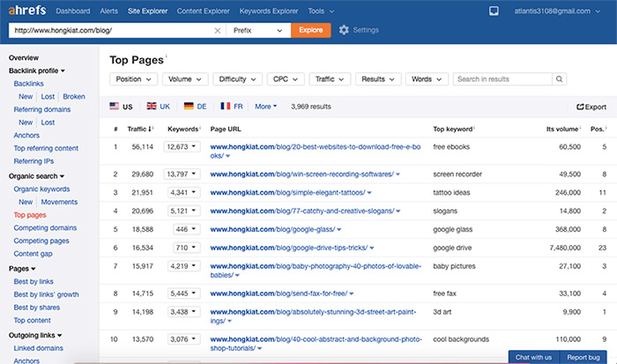Open Top content link
The width and height of the screenshot is (617, 364).
(x=33, y=320)
